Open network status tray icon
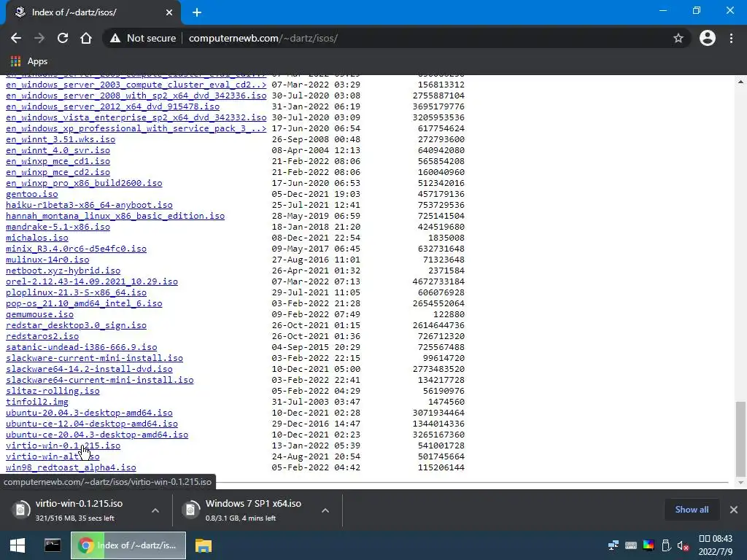 pyautogui.click(x=614, y=545)
